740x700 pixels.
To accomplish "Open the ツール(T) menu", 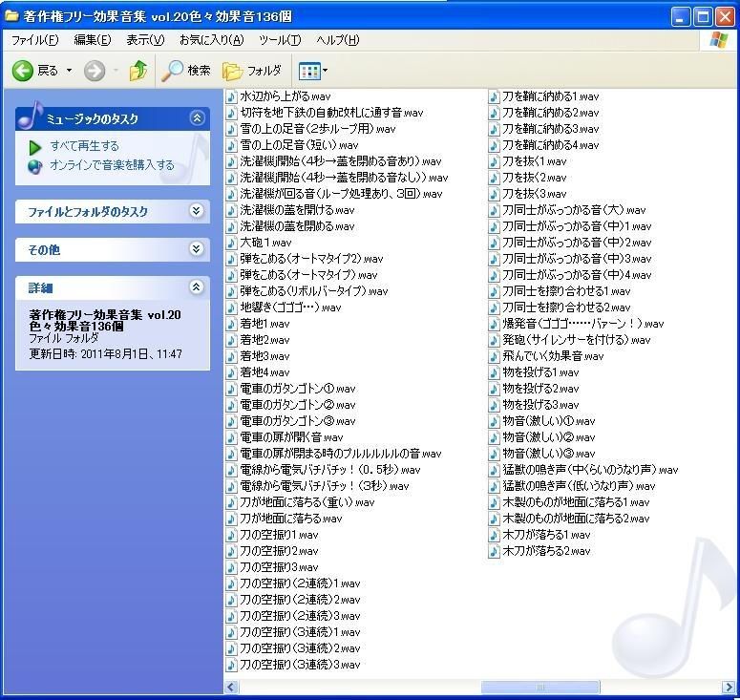I will click(280, 40).
